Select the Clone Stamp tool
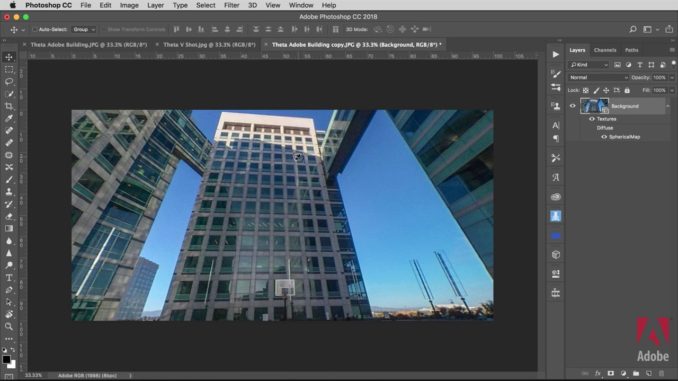 pos(9,192)
